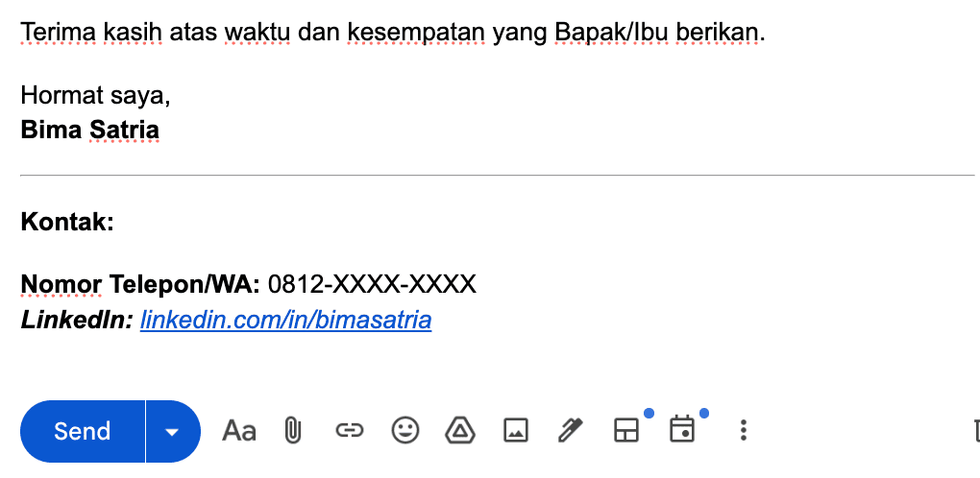980x478 pixels.
Task: Attach files with the paperclip icon
Action: coord(293,431)
